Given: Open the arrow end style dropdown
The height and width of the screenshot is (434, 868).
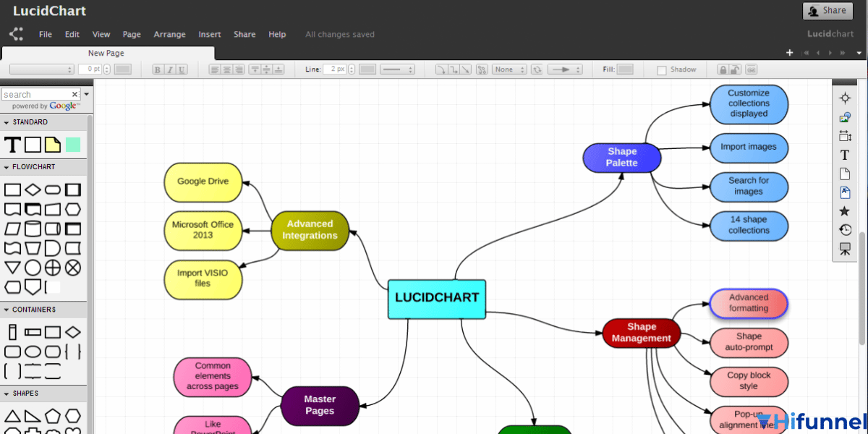Looking at the screenshot, I should [x=565, y=69].
